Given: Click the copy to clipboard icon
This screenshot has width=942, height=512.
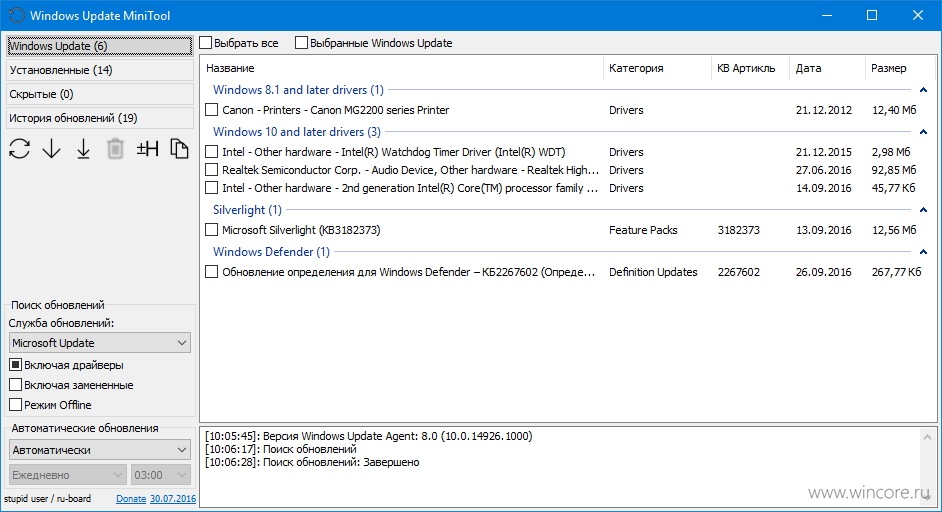Looking at the screenshot, I should point(179,148).
